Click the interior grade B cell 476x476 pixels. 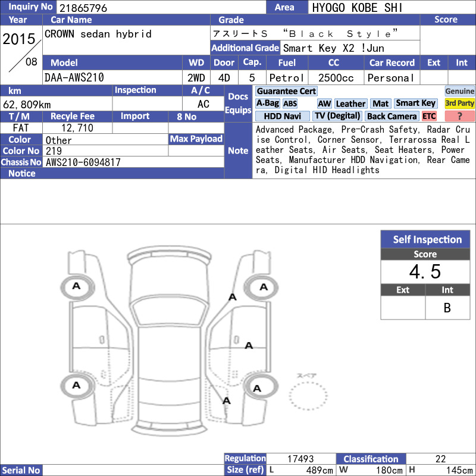tap(447, 308)
